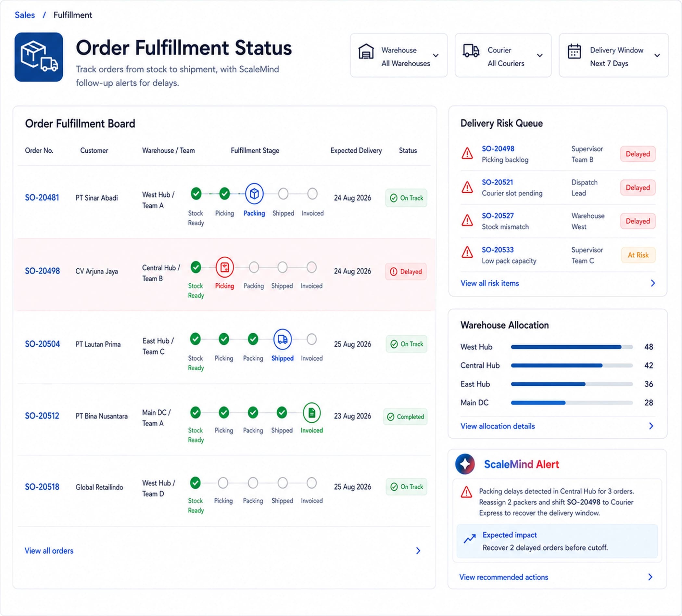This screenshot has width=682, height=616.
Task: Open order SO-20481 link in board
Action: pos(42,198)
